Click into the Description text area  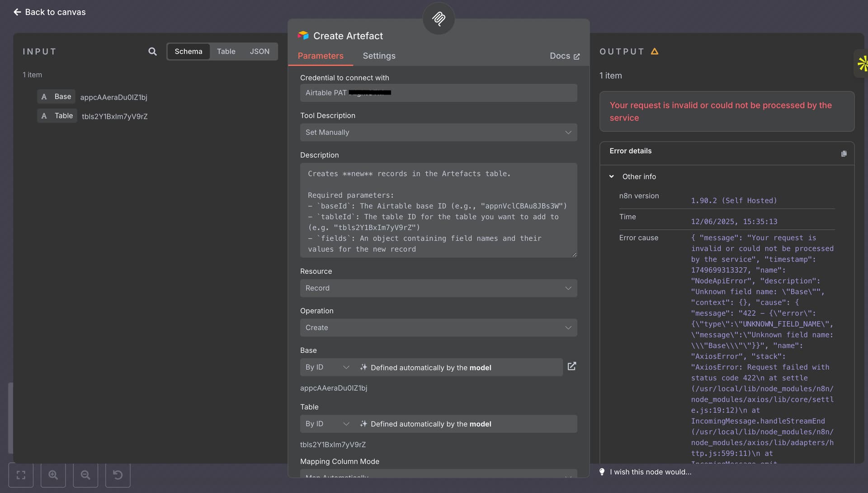(439, 210)
